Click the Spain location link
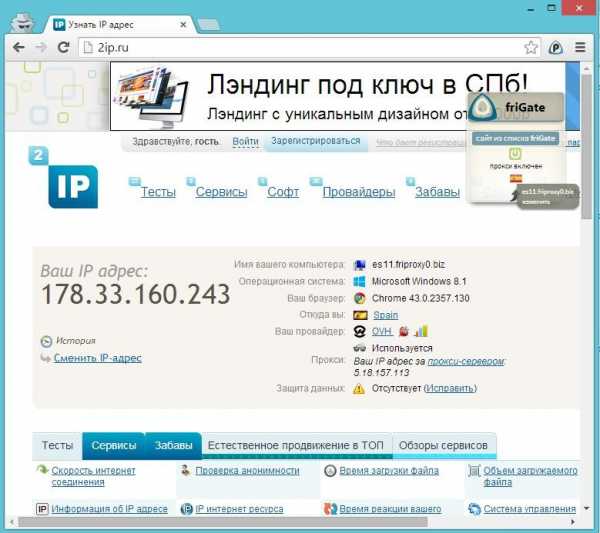 click(x=385, y=315)
